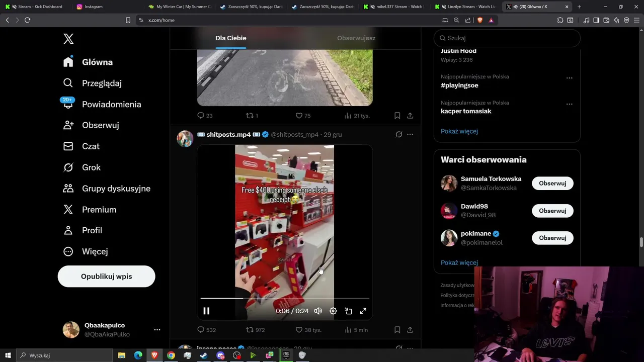The image size is (644, 362).
Task: Bookmark the shitposts.mp4 post
Action: coord(397,330)
